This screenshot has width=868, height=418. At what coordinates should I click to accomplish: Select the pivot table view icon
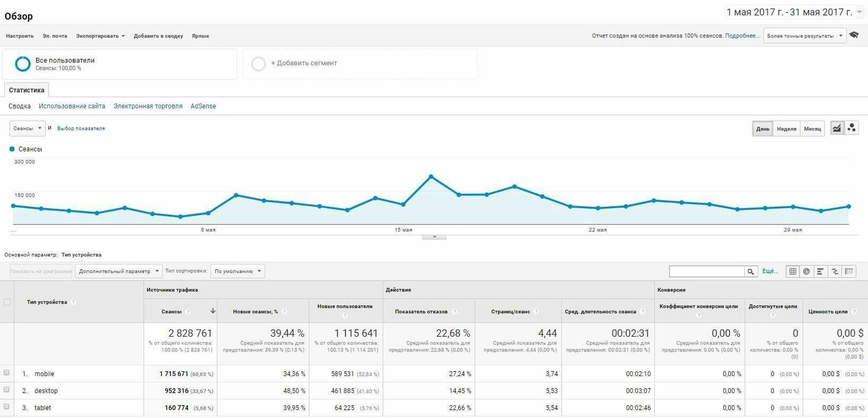pos(848,271)
